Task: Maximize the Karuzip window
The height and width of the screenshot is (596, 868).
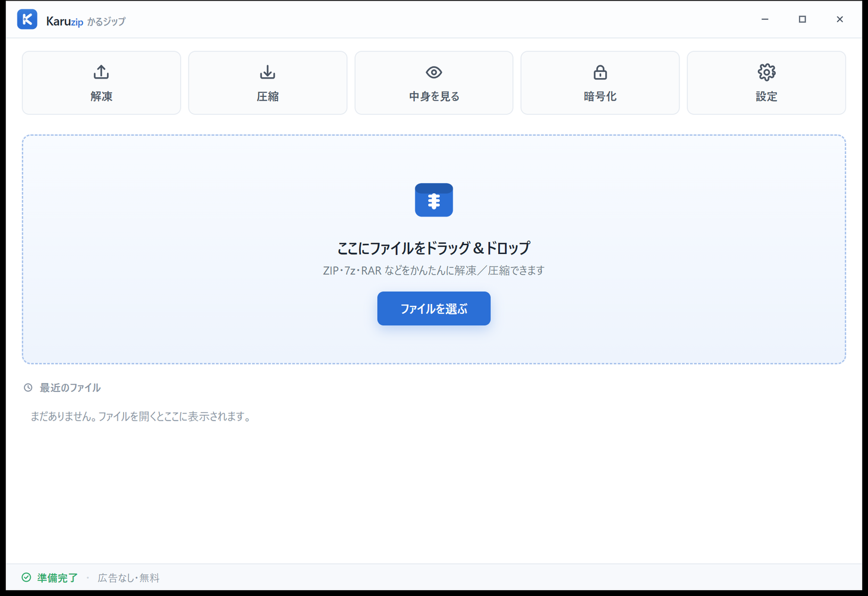Action: click(x=803, y=19)
